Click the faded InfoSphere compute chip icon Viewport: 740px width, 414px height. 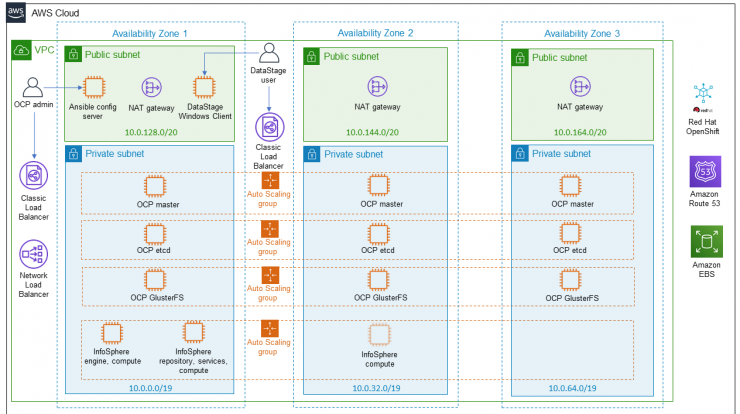coord(379,335)
